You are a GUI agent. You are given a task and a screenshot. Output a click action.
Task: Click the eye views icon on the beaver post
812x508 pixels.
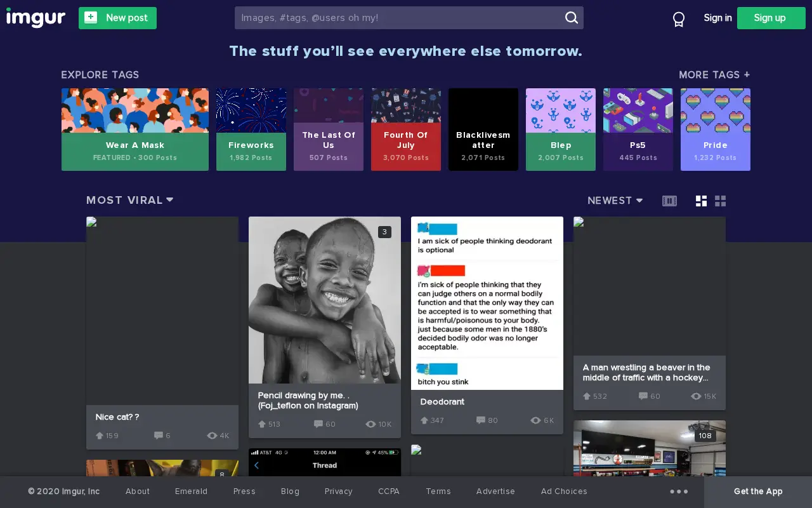click(x=696, y=396)
